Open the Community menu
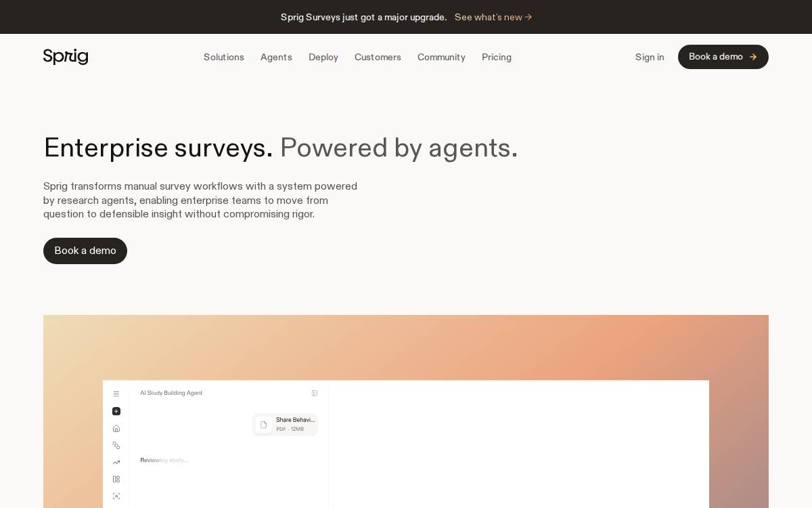 coord(441,57)
